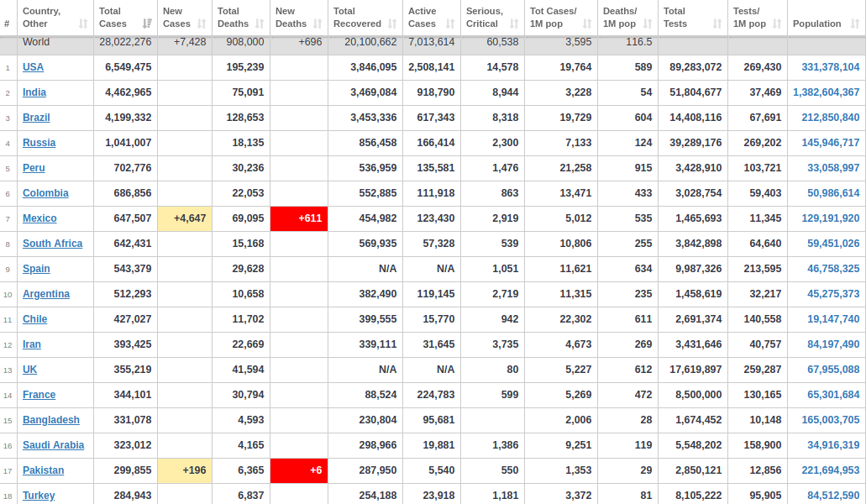Click the Deaths/1M pop sort icon

pos(648,24)
